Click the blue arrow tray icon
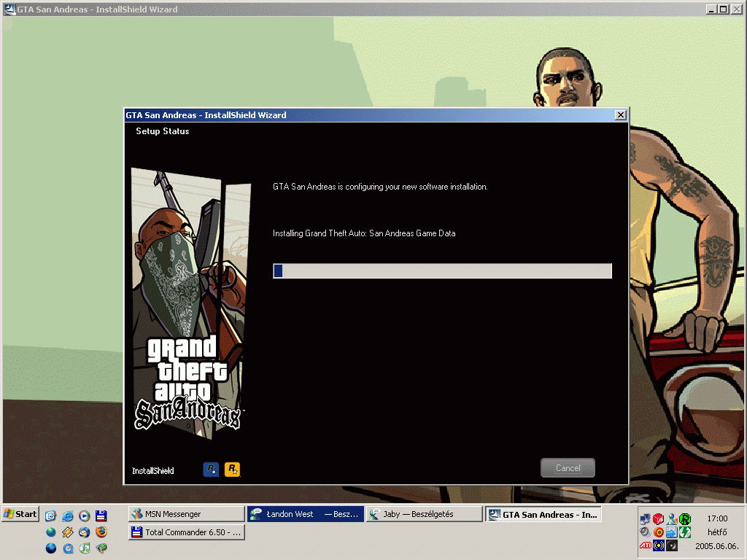Viewport: 747px width, 560px height. tap(672, 532)
